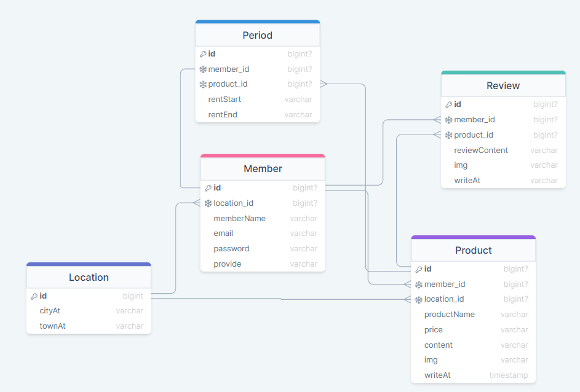Screen dimensions: 580x392
Task: Click the key icon next to Review id
Action: tap(448, 104)
